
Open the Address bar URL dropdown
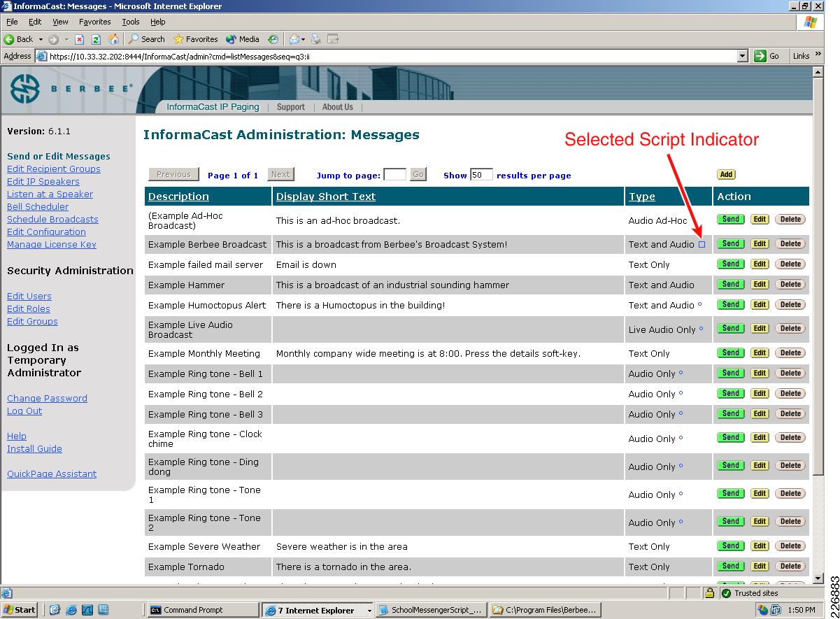(x=743, y=56)
